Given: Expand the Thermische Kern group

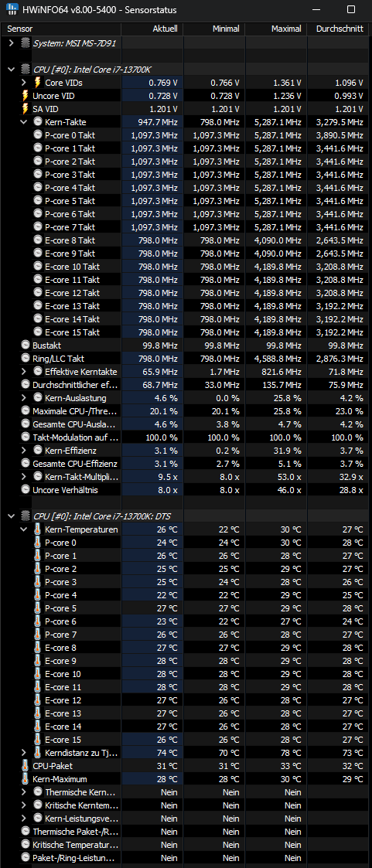Looking at the screenshot, I should 24,792.
